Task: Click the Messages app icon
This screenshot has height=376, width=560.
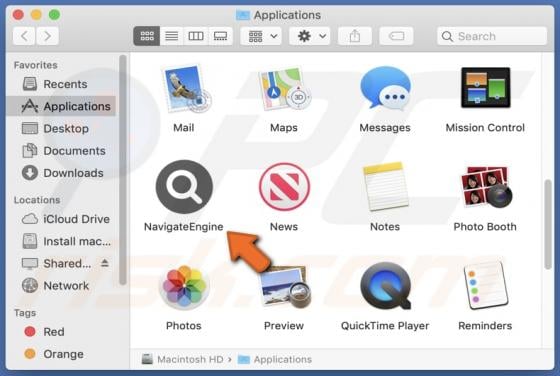Action: (x=385, y=88)
